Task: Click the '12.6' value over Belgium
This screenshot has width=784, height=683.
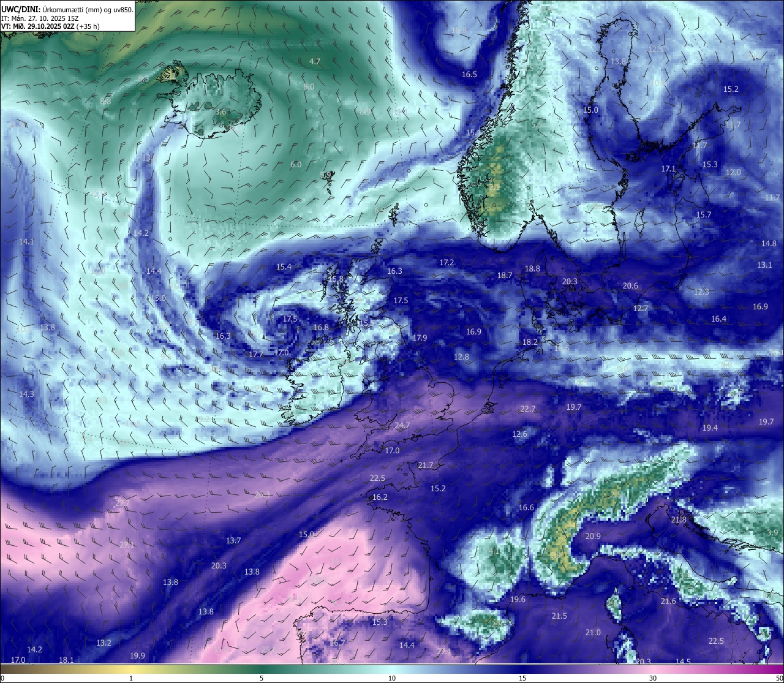Action: click(x=519, y=434)
